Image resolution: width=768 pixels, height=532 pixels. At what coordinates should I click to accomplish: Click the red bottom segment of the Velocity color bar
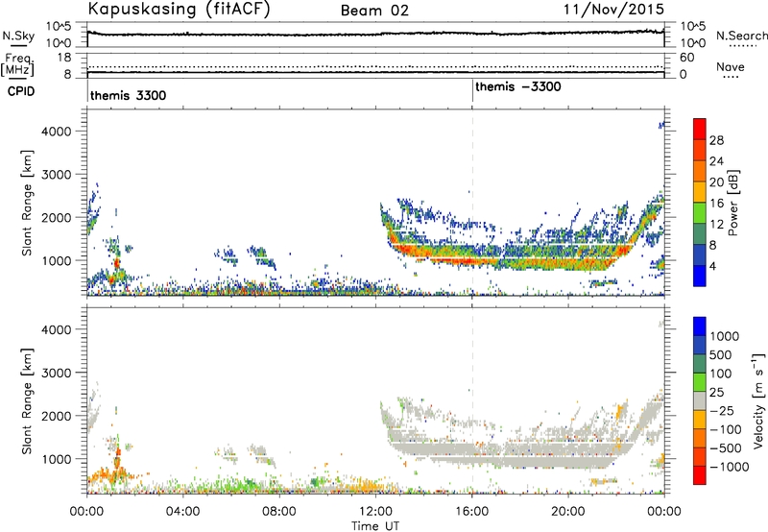[700, 475]
